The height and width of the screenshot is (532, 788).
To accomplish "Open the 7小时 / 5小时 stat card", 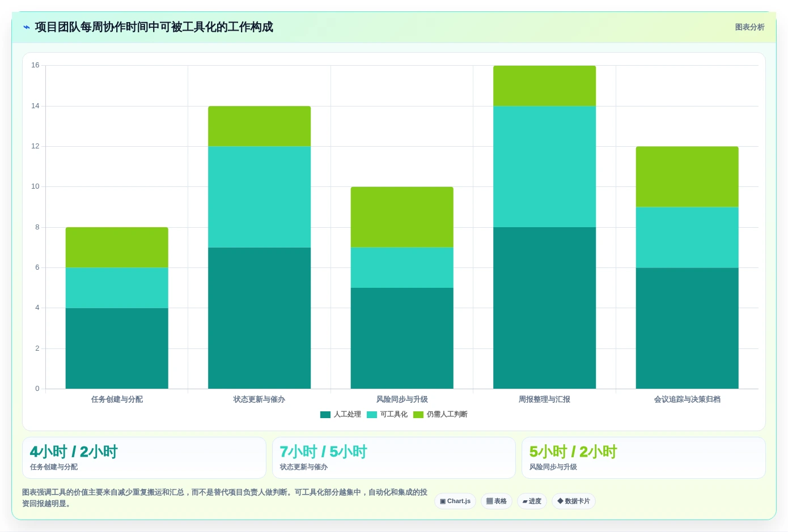I will [x=394, y=458].
